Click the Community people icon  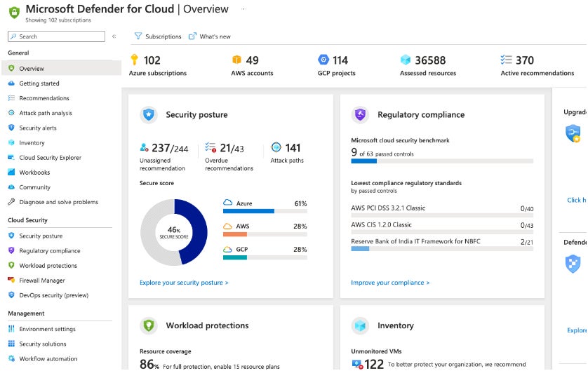[x=11, y=187]
